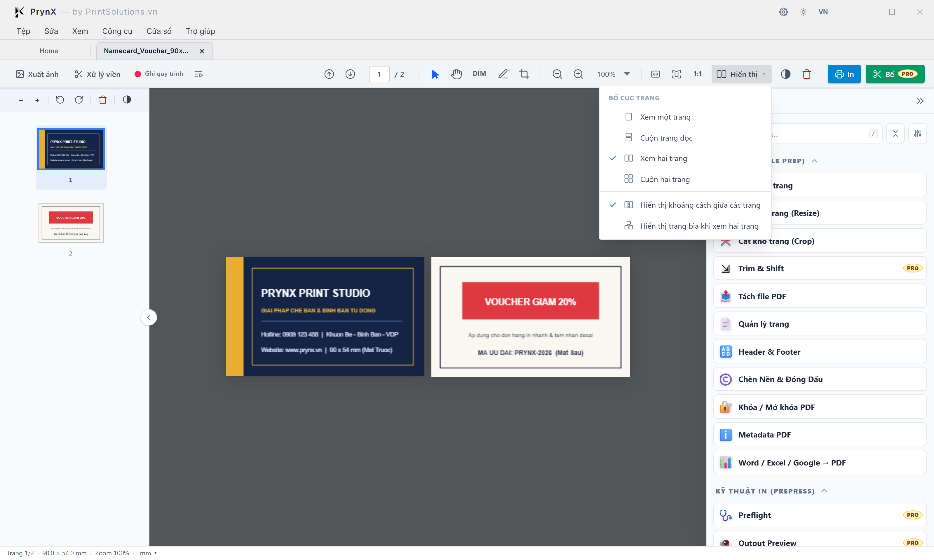
Task: Open the zoom percentage dropdown arrow
Action: point(627,74)
